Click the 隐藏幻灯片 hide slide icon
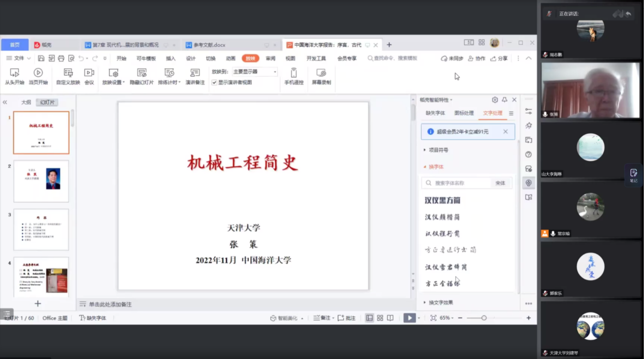644x359 pixels. pos(142,73)
